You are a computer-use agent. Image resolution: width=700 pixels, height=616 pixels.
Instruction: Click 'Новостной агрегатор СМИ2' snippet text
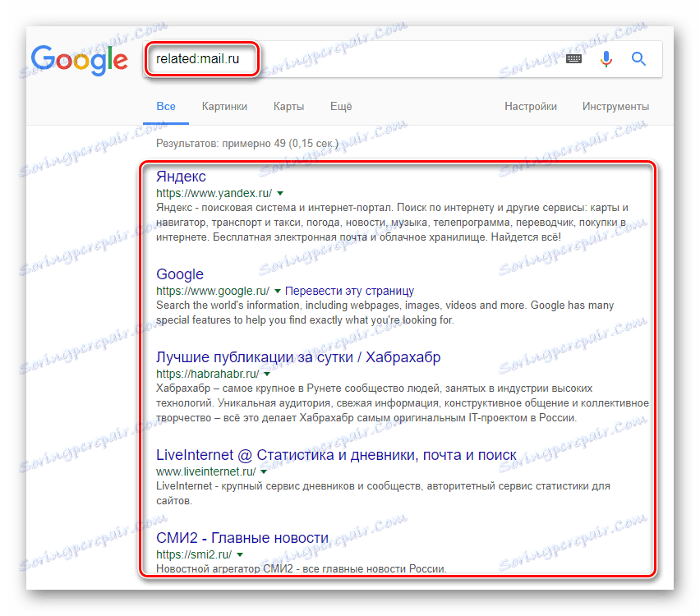point(302,568)
